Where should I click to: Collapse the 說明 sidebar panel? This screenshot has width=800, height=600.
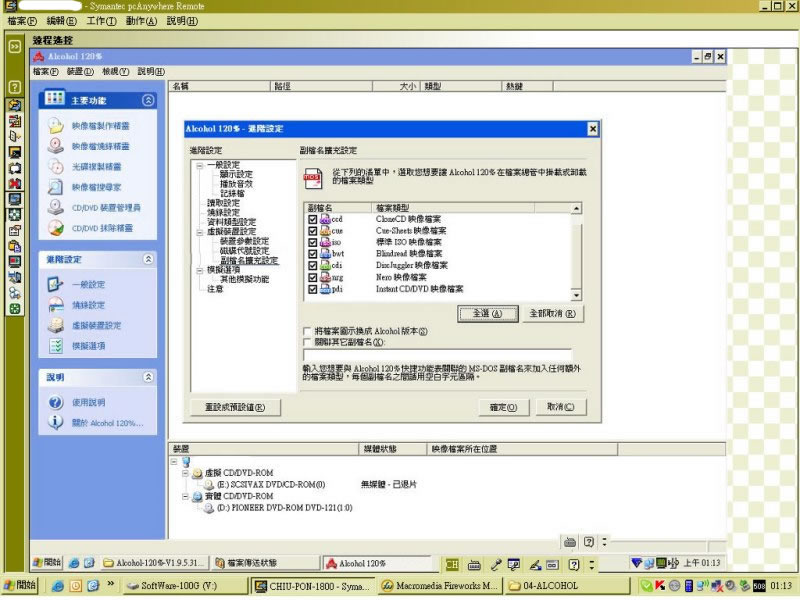coord(148,377)
